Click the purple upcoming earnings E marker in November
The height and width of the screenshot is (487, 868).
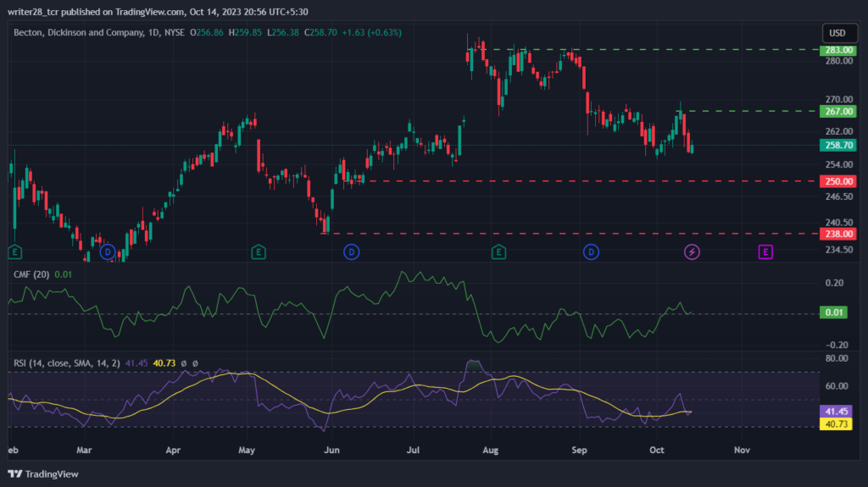[765, 252]
